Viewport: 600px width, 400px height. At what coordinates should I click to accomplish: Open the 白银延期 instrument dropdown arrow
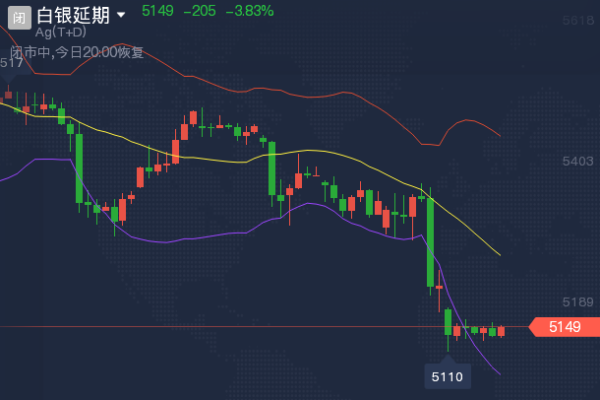pos(121,15)
